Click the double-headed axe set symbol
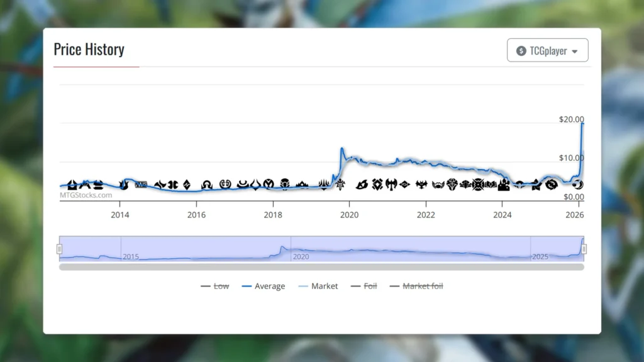The image size is (644, 362). coord(391,184)
